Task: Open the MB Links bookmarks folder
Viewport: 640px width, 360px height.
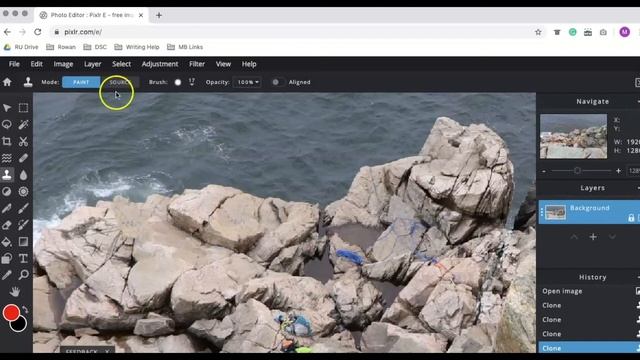Action: 185,47
